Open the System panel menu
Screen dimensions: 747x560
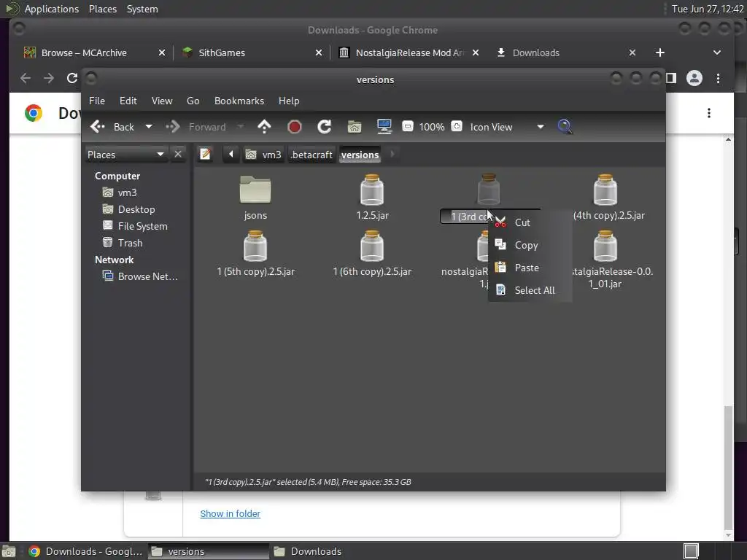point(142,9)
